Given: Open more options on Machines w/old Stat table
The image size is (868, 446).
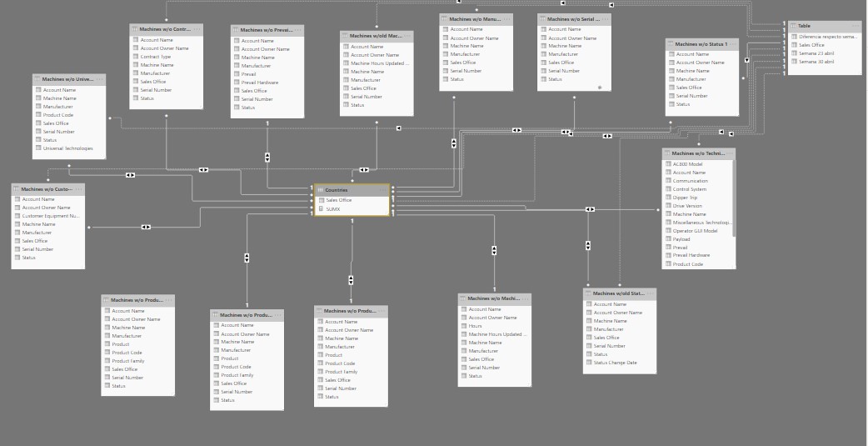Looking at the screenshot, I should (x=651, y=293).
